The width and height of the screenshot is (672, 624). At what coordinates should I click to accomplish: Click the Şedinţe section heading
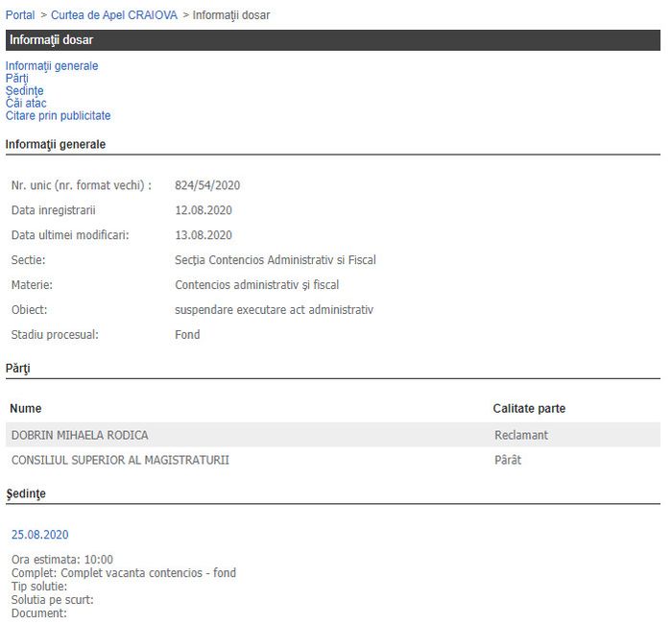tap(26, 493)
